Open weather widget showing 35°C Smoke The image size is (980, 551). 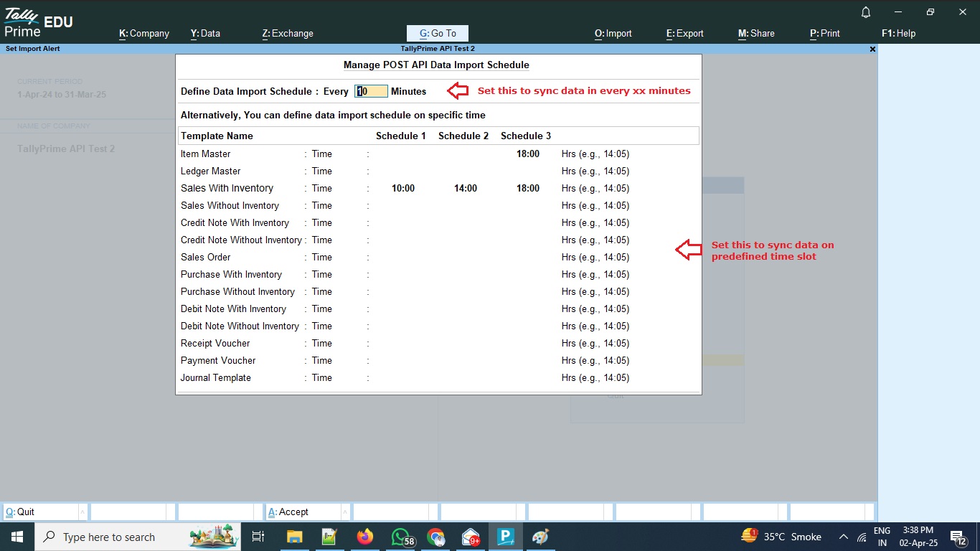click(781, 537)
